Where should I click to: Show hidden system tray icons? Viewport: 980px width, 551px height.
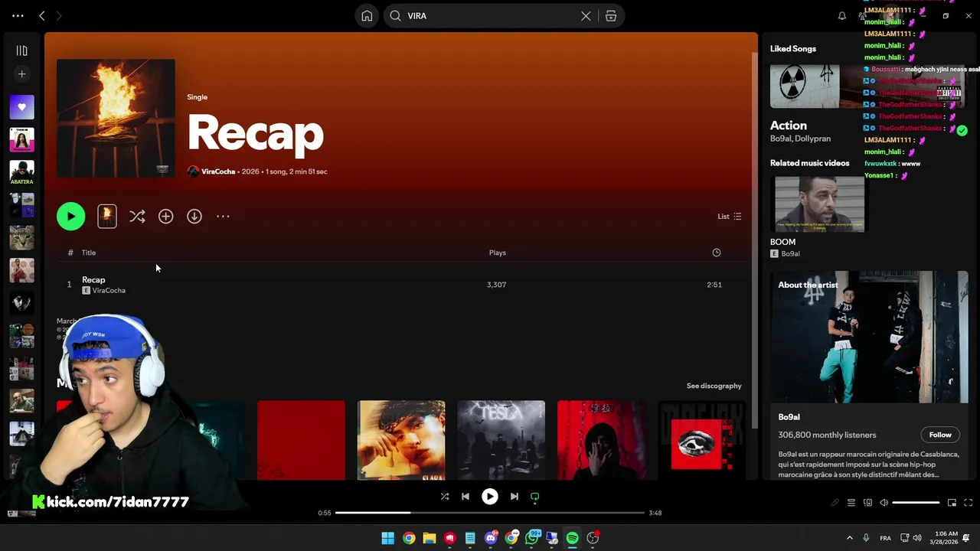(x=849, y=538)
